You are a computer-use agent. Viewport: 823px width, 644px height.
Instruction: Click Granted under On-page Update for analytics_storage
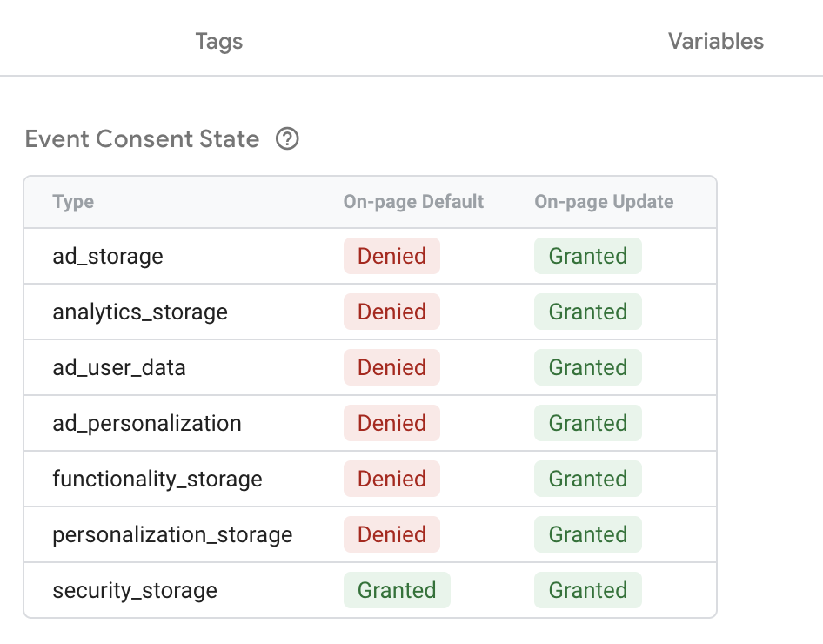(588, 312)
